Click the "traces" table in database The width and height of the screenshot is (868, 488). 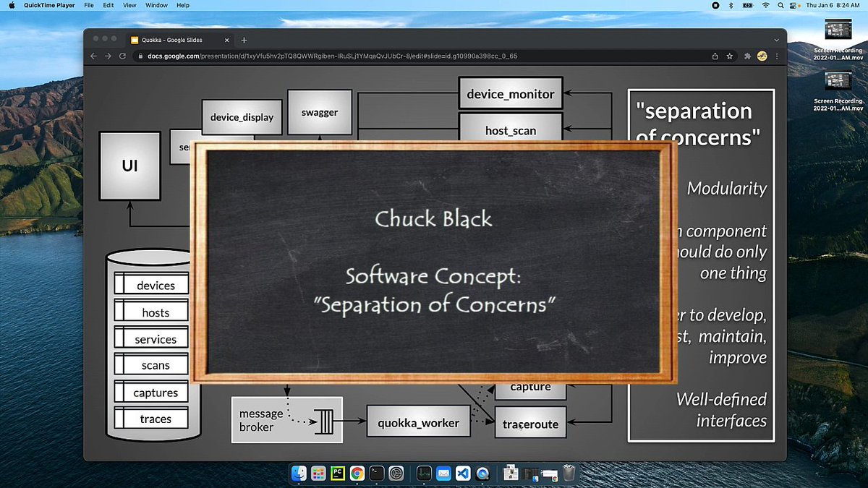click(x=151, y=419)
